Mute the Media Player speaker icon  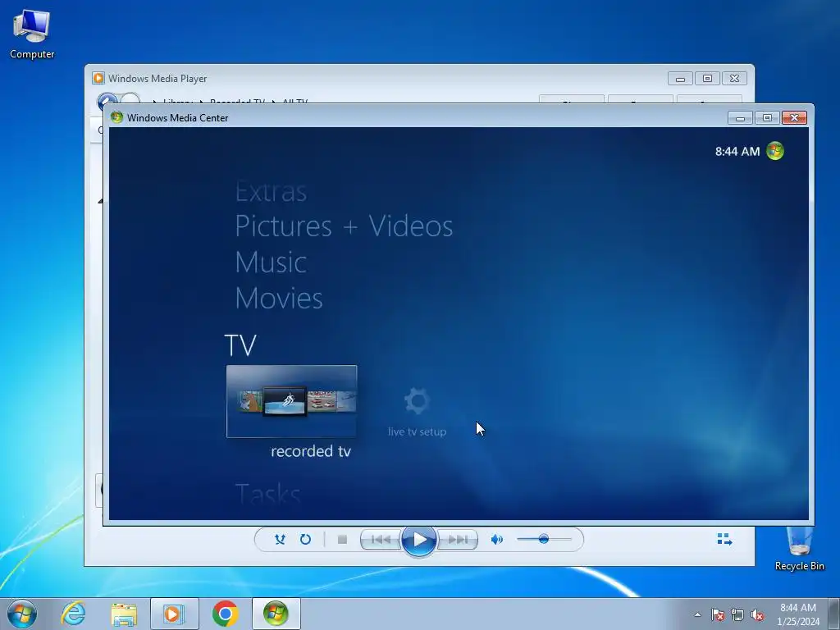[496, 540]
